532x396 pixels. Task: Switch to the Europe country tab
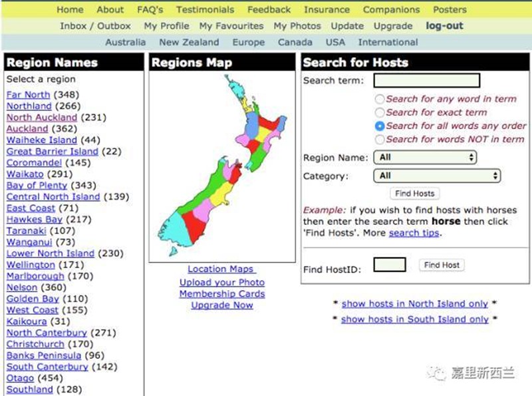coord(248,43)
